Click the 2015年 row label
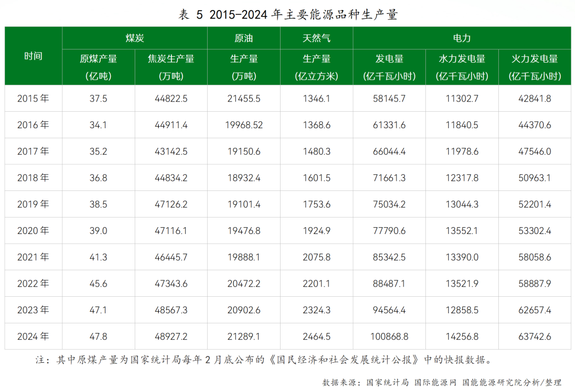 pyautogui.click(x=33, y=98)
